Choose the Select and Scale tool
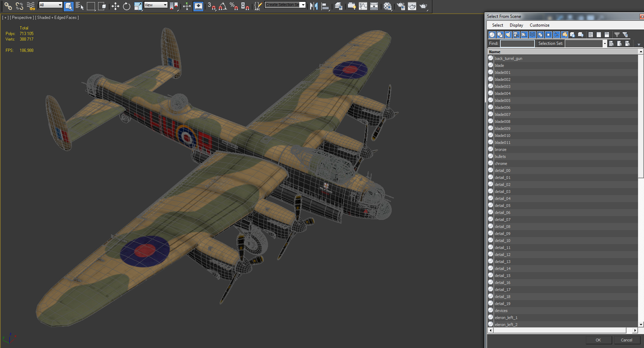Screen dimensions: 644x348 138,6
